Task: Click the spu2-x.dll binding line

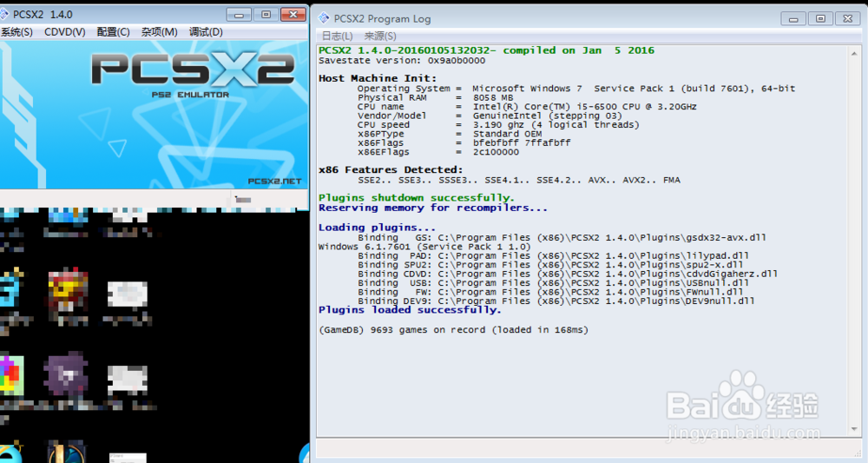Action: click(550, 265)
